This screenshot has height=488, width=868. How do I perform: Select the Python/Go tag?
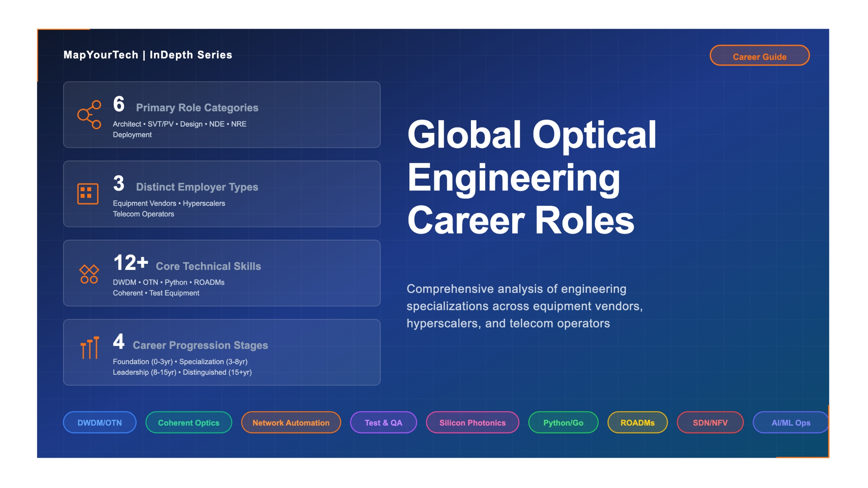pos(563,423)
